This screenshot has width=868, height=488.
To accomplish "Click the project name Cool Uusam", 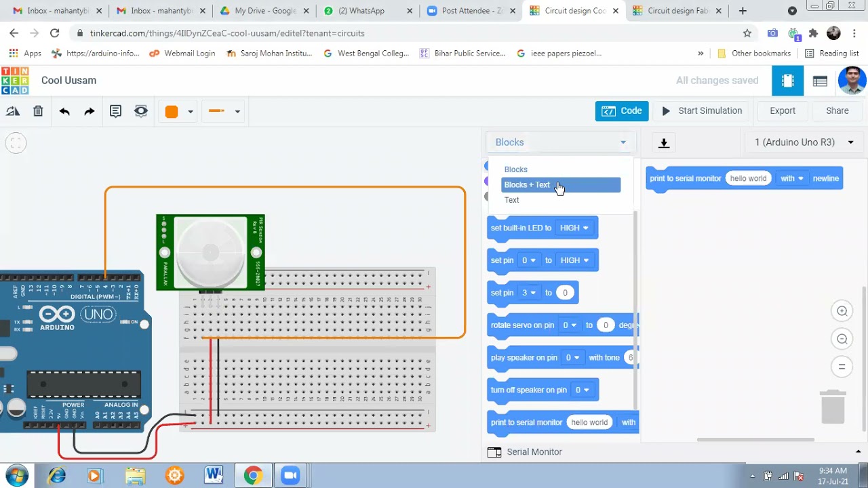I will pos(68,81).
